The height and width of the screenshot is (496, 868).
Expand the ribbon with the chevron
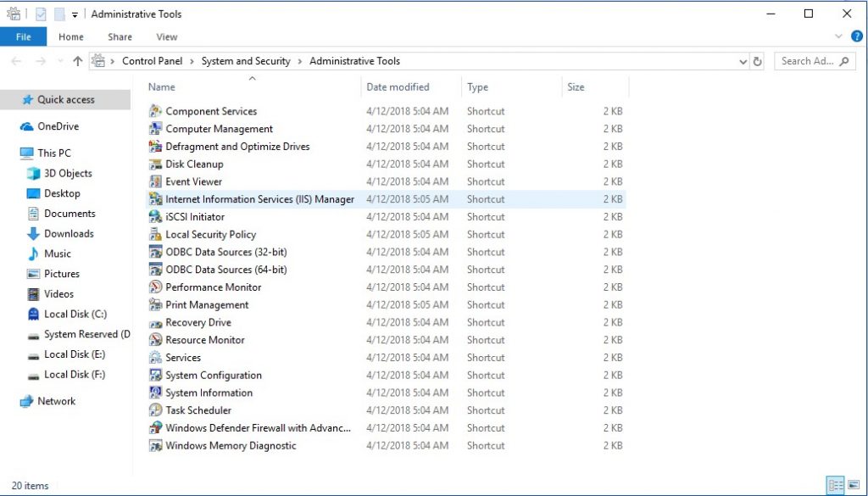tap(838, 36)
